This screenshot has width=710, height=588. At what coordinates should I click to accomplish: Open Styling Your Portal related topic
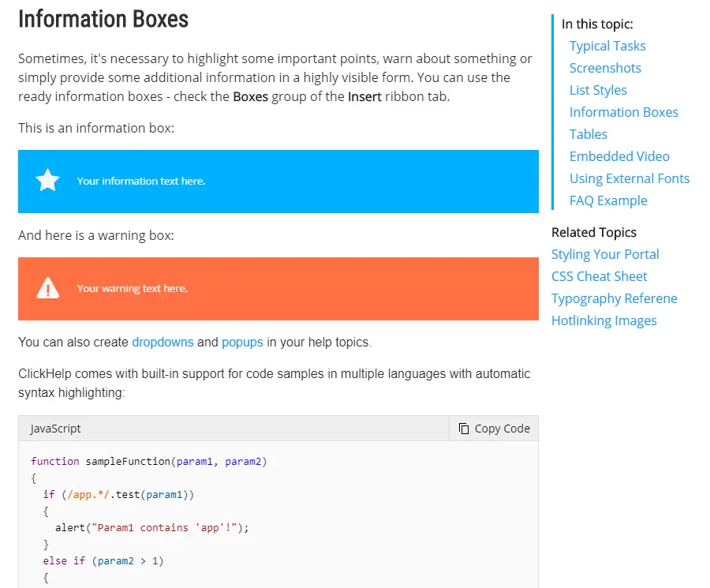point(605,254)
